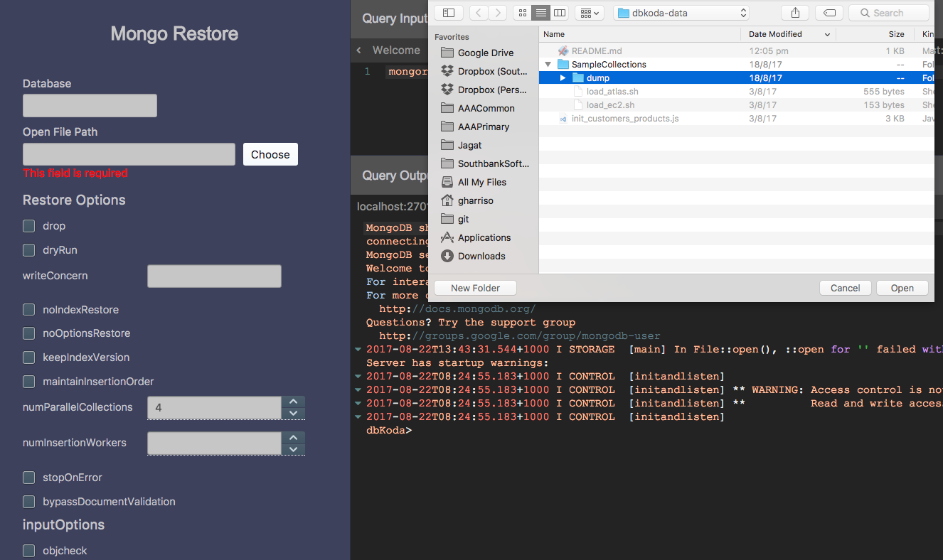Switch to the Welcome tab
The width and height of the screenshot is (943, 560).
point(395,50)
